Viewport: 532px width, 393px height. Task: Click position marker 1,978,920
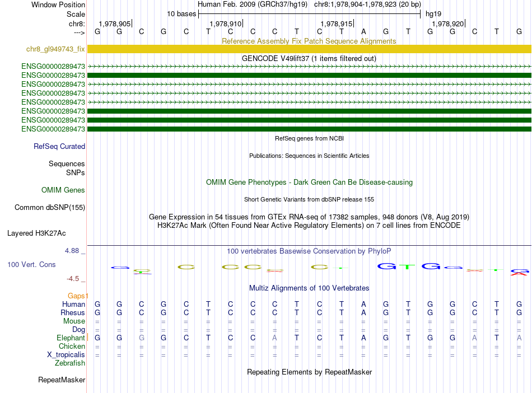(448, 24)
